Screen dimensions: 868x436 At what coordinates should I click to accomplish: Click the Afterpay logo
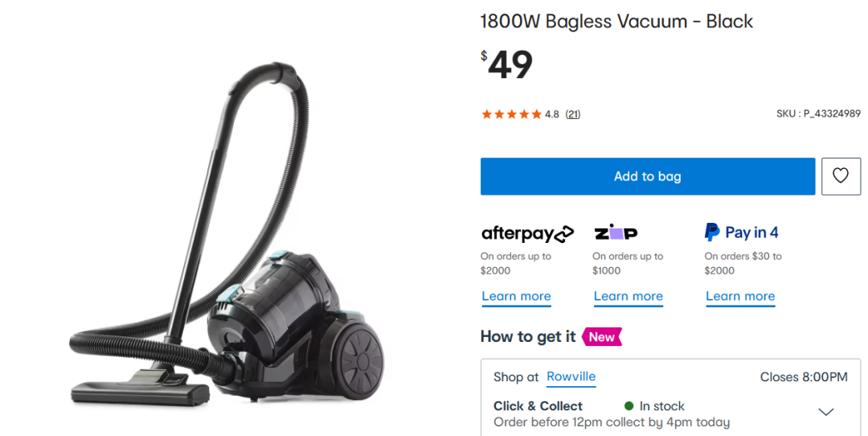tap(527, 233)
